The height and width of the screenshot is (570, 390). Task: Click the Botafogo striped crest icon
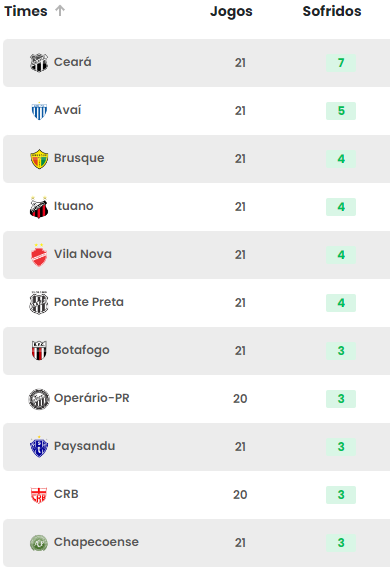point(39,351)
